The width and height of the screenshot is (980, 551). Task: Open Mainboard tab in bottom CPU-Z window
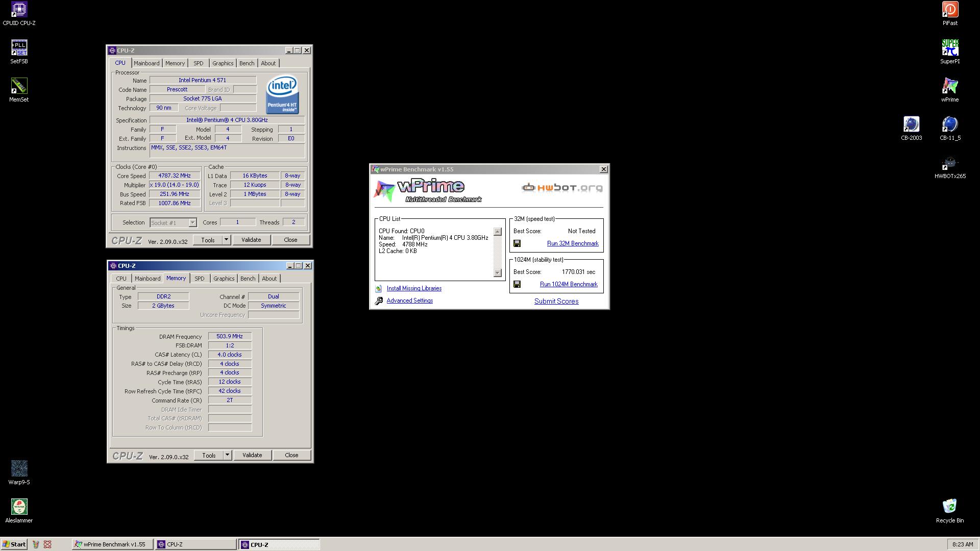coord(148,279)
